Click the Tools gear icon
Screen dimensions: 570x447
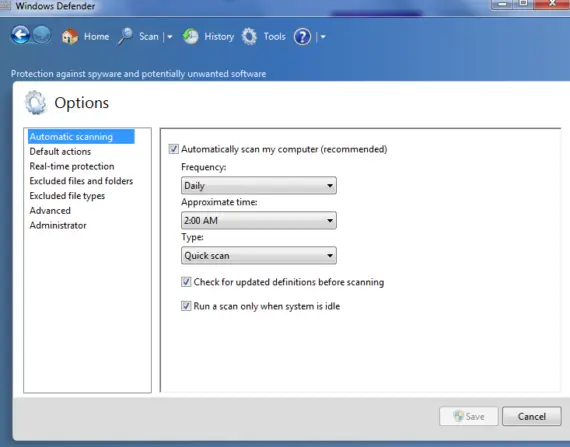coord(249,36)
